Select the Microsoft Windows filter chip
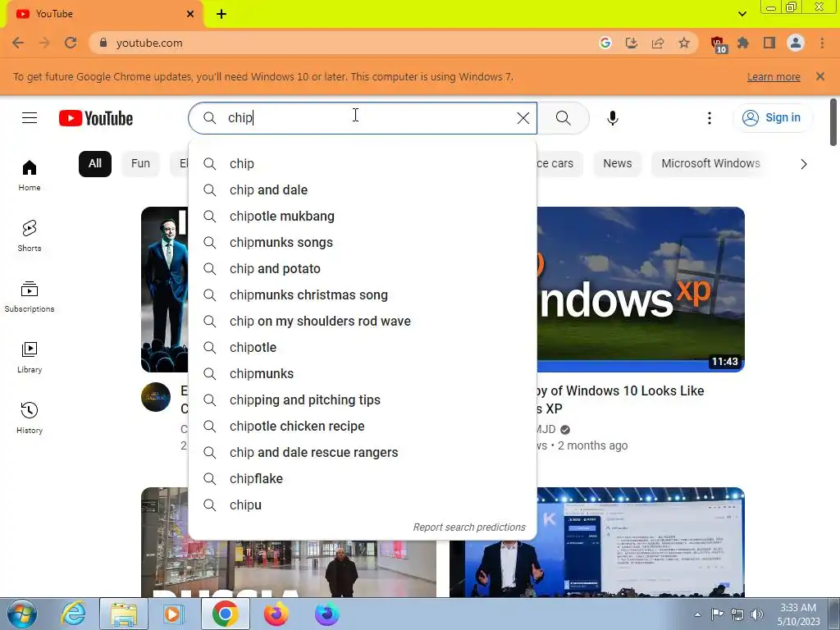Viewport: 840px width, 630px height. [710, 163]
